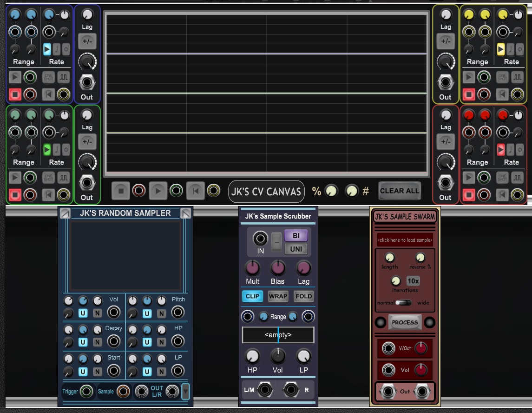
Task: Click the # knob on CV Canvas
Action: coord(352,191)
